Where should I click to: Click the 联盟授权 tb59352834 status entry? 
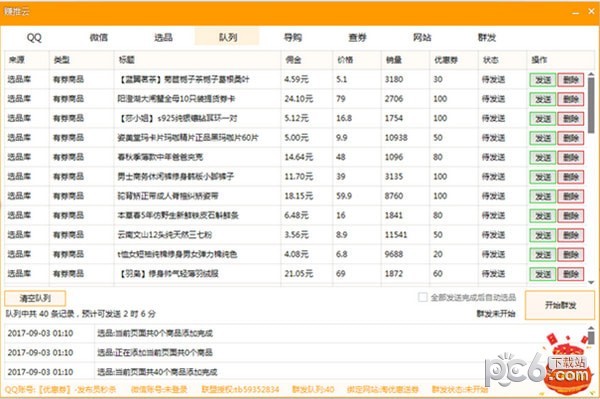(x=240, y=390)
